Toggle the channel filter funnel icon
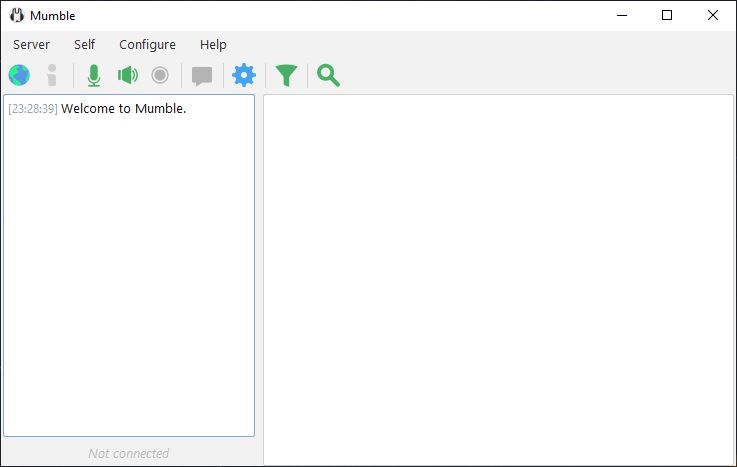737x467 pixels. click(286, 76)
